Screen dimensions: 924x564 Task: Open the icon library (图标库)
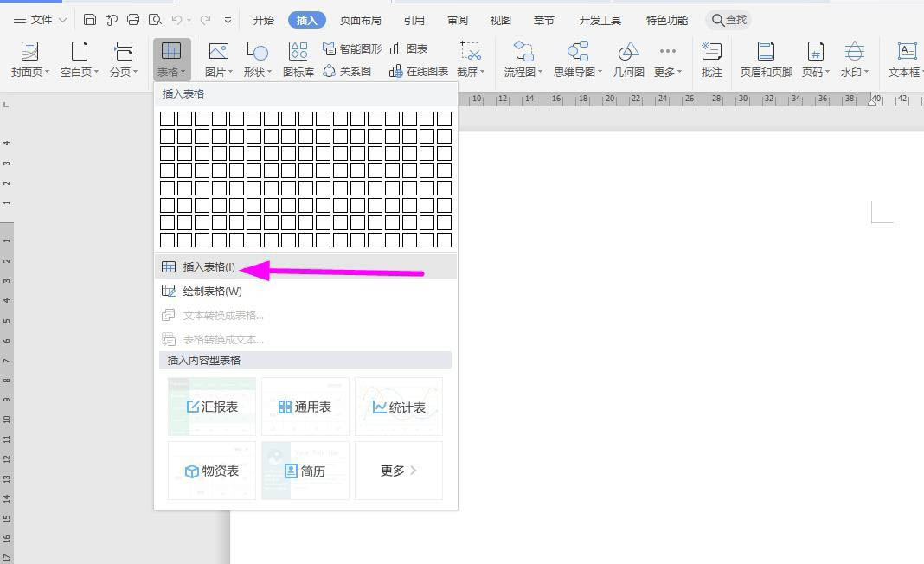point(298,59)
